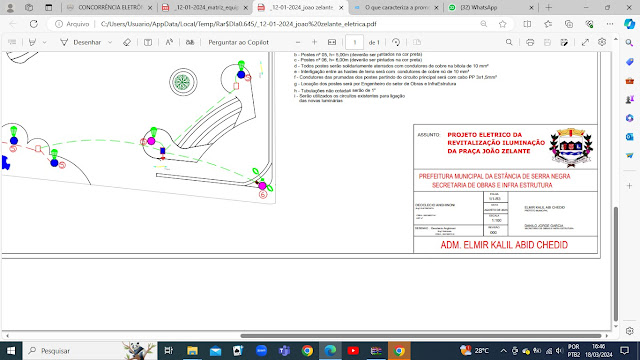
Task: Close the joao zelante PDF tab
Action: point(341,8)
